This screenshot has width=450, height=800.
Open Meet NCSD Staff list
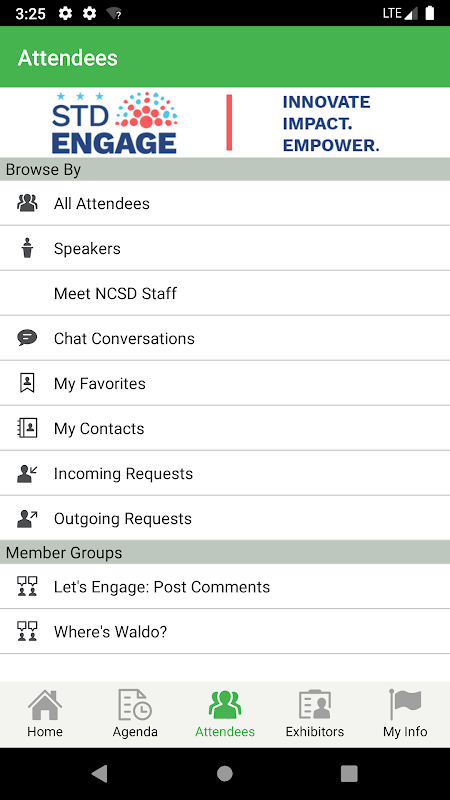[225, 293]
